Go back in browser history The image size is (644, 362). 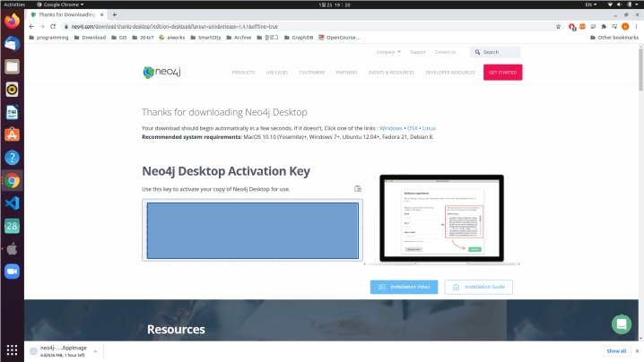click(x=31, y=26)
